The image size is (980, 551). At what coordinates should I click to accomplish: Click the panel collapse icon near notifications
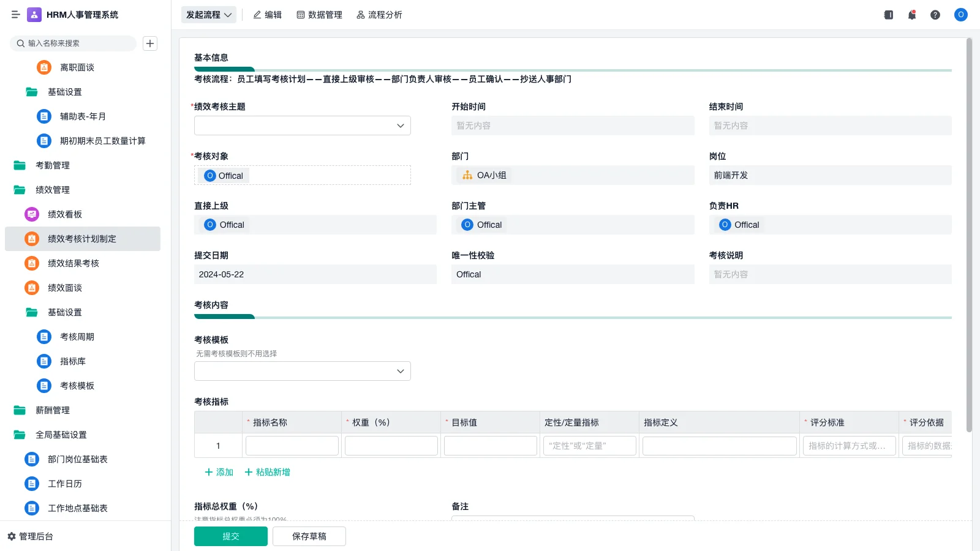(x=888, y=15)
